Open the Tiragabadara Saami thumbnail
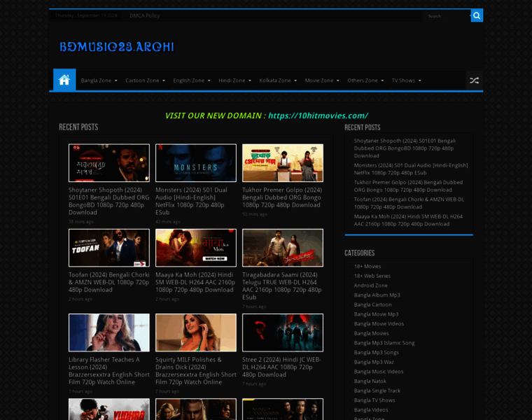532x420 pixels. [283, 248]
